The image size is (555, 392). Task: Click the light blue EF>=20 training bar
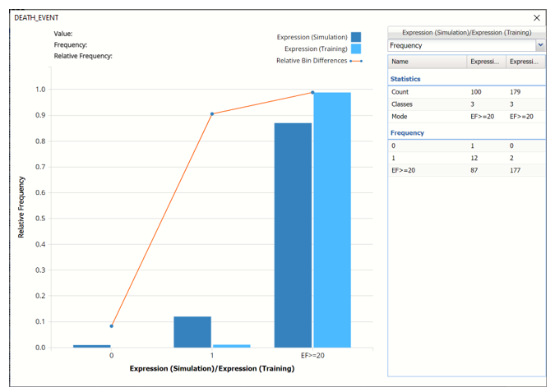click(331, 219)
